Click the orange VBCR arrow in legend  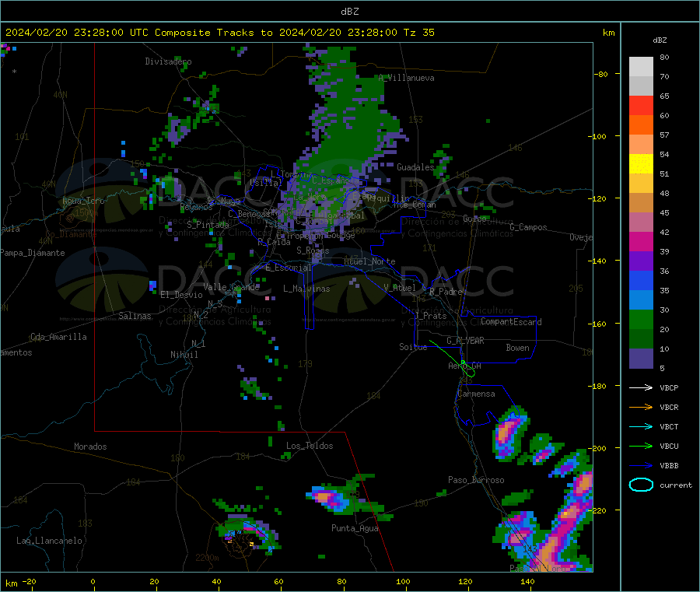point(641,407)
